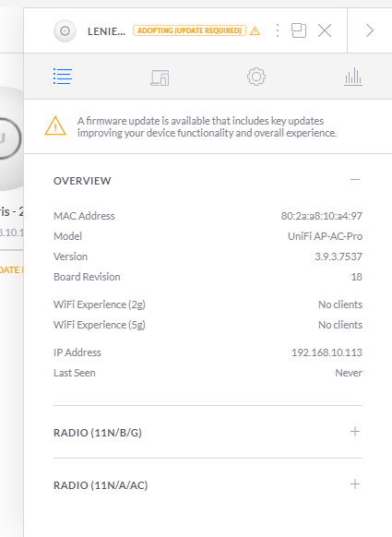Viewport: 392px width, 537px height.
Task: Click the firmware update warning triangle icon
Action: 55,125
